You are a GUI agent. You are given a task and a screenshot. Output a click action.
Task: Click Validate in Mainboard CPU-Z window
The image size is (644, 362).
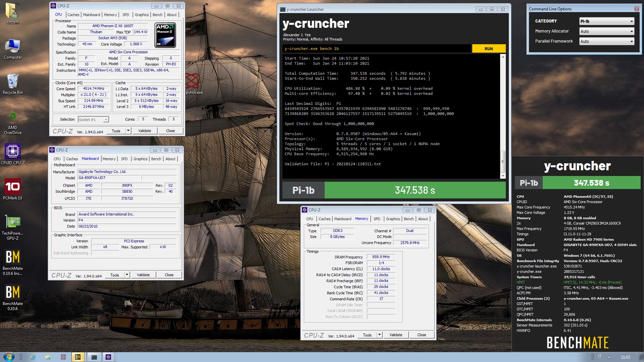point(143,275)
